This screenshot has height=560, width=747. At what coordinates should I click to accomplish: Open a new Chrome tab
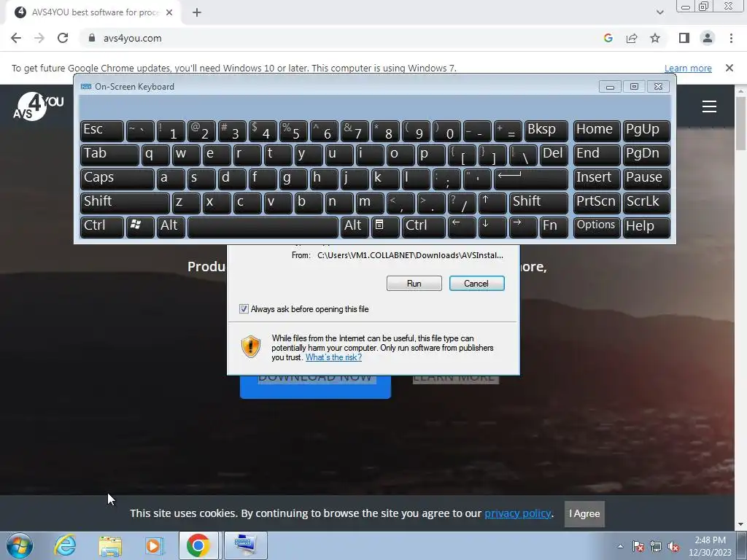pyautogui.click(x=197, y=12)
